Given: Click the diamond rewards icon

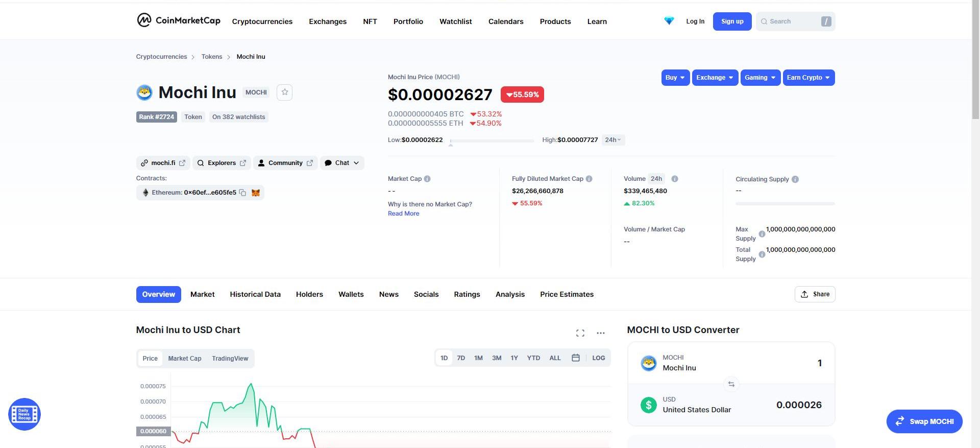Looking at the screenshot, I should tap(669, 21).
